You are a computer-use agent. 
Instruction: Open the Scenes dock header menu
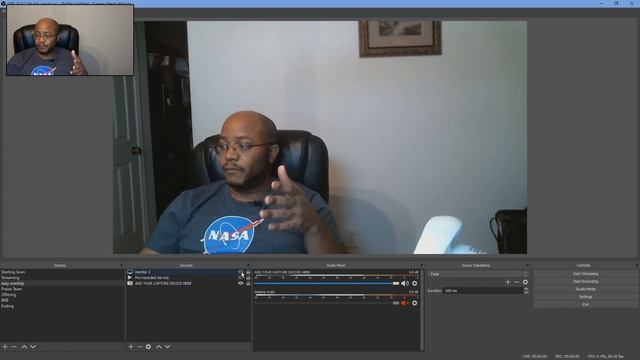pyautogui.click(x=122, y=266)
